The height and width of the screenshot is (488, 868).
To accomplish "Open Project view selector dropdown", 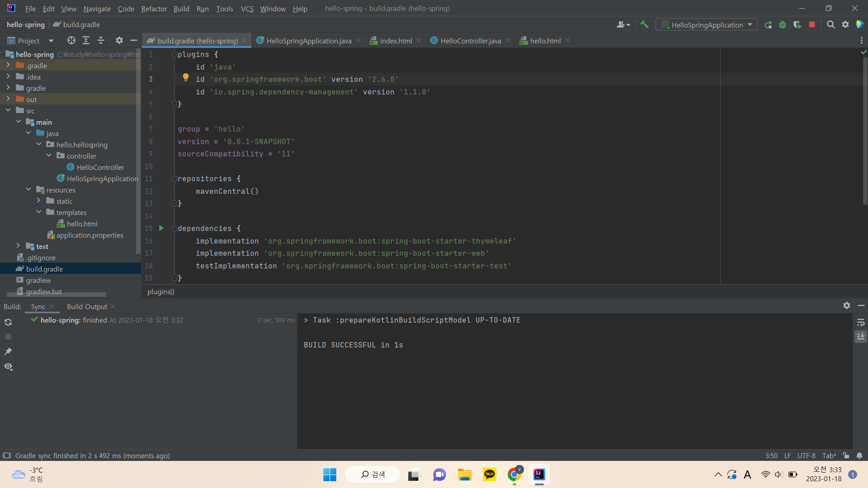I will click(x=30, y=41).
